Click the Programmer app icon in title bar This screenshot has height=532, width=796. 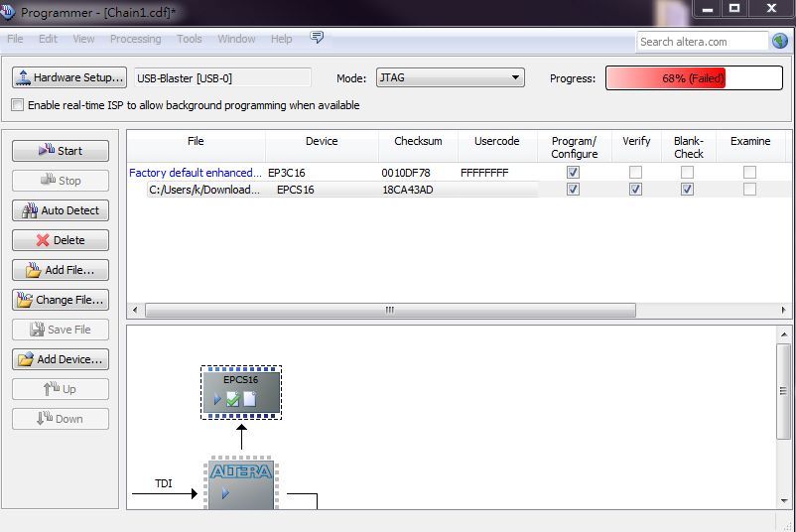[x=7, y=12]
